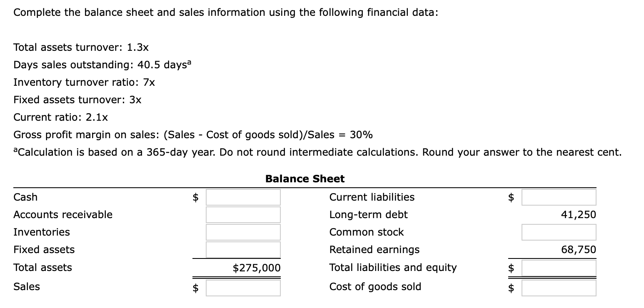The height and width of the screenshot is (308, 644).
Task: Click the Current liabilities input field
Action: (x=559, y=197)
